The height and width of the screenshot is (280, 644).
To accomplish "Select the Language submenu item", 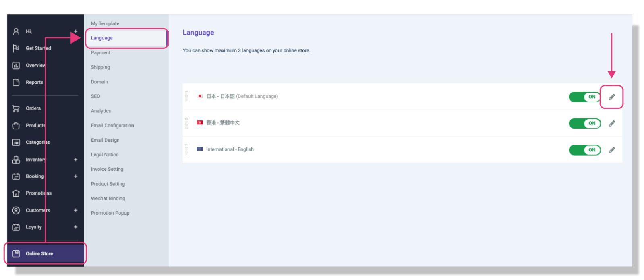I will coord(126,38).
